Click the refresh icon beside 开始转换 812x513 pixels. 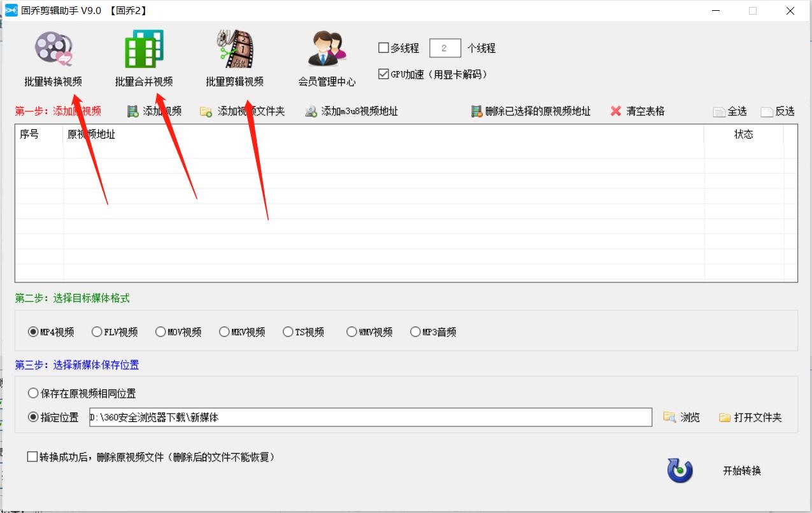tap(679, 470)
